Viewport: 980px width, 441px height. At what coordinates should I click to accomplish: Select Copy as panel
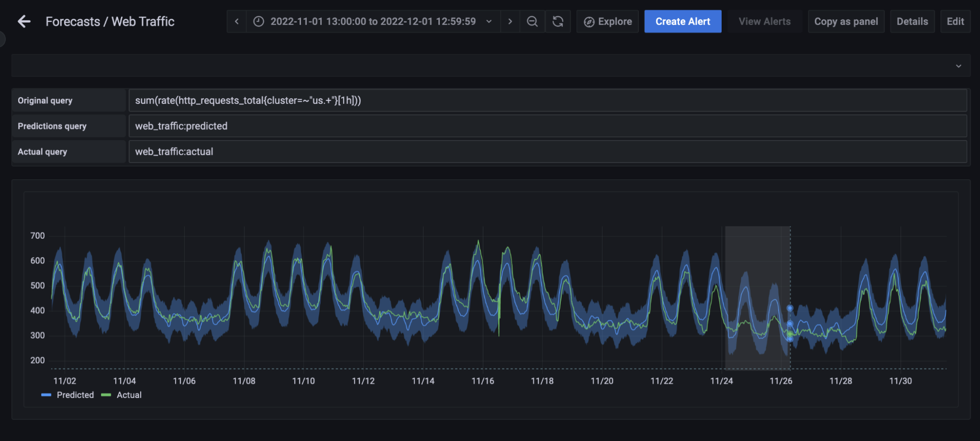tap(846, 22)
